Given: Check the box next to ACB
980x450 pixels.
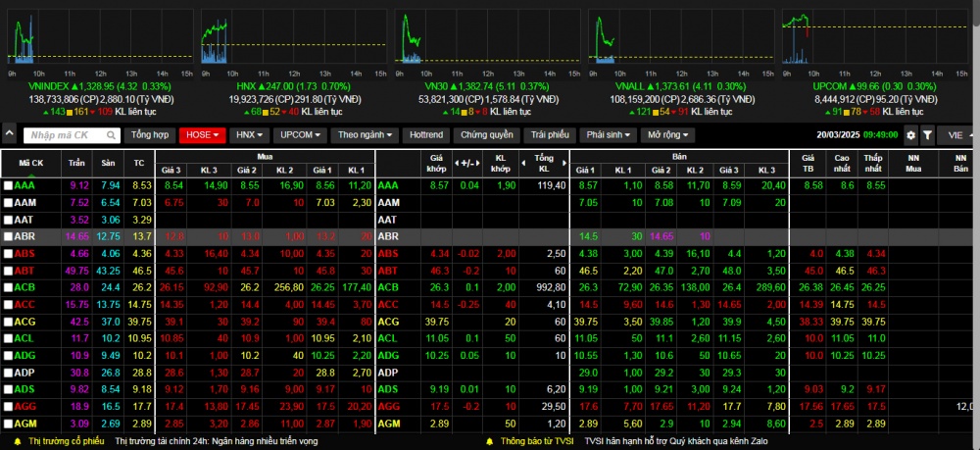Looking at the screenshot, I should 8,287.
